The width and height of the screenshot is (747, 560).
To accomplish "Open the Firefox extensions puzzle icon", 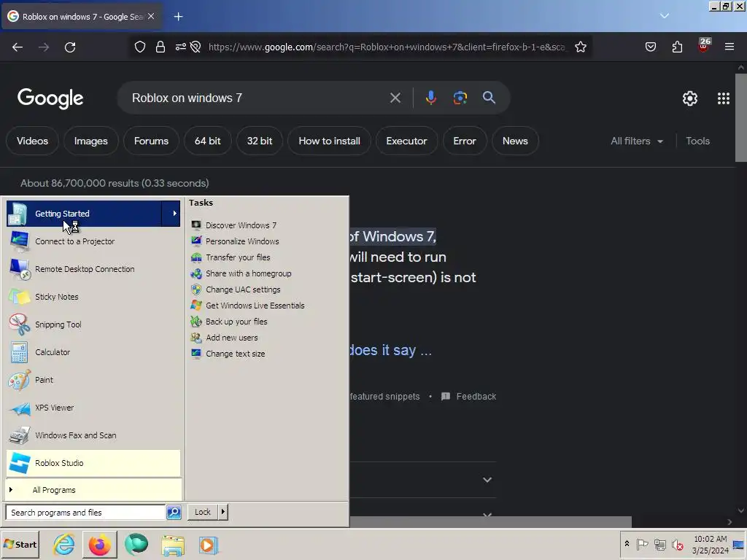I will click(678, 47).
